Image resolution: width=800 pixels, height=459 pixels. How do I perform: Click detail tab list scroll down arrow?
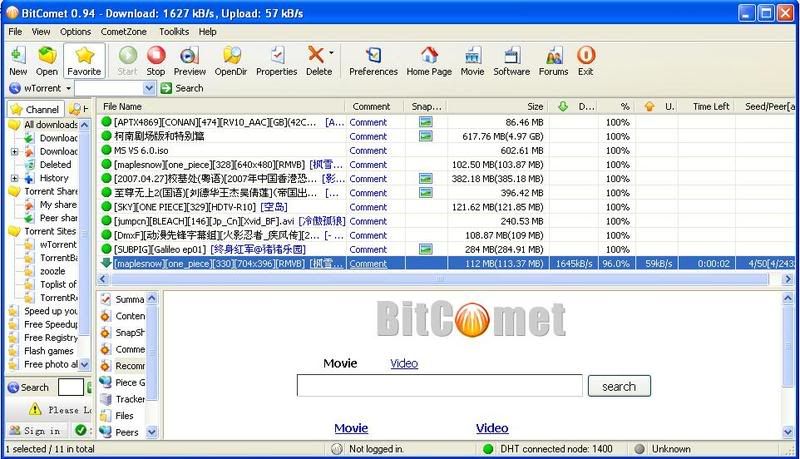tap(152, 432)
